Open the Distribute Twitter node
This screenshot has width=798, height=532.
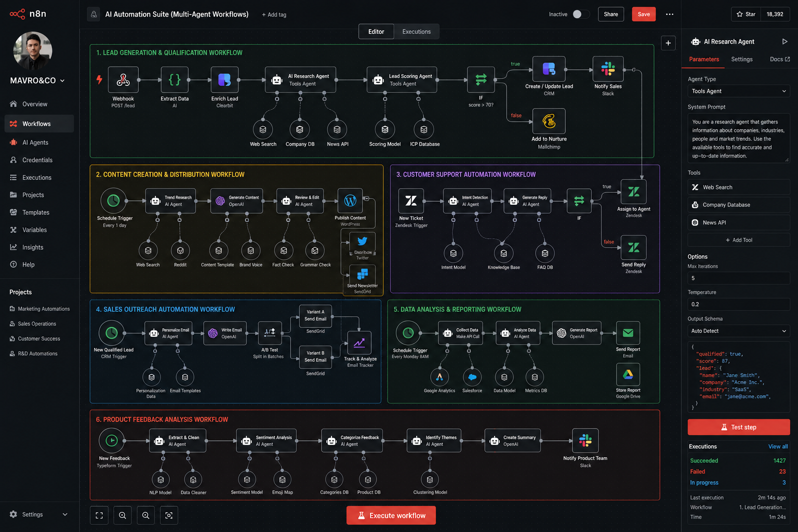(363, 242)
